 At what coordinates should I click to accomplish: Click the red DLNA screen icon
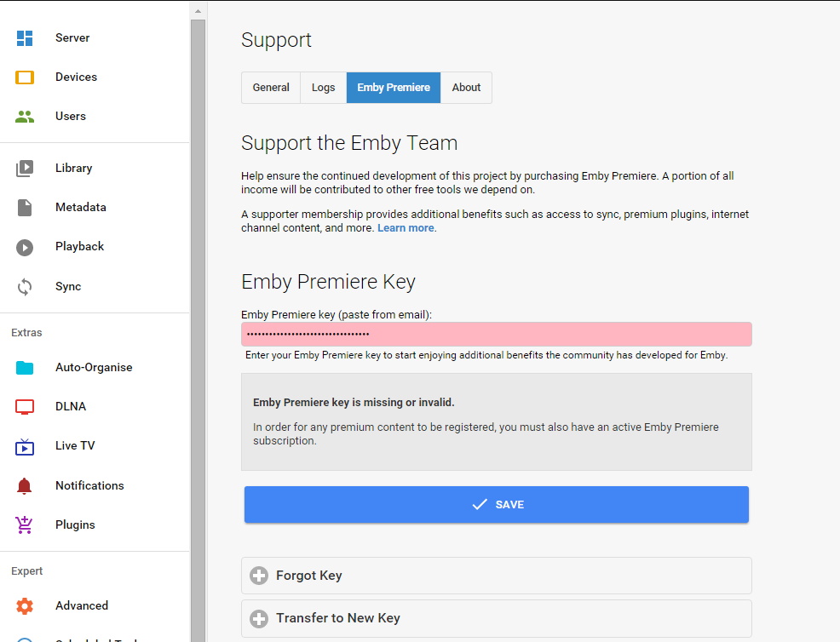25,407
